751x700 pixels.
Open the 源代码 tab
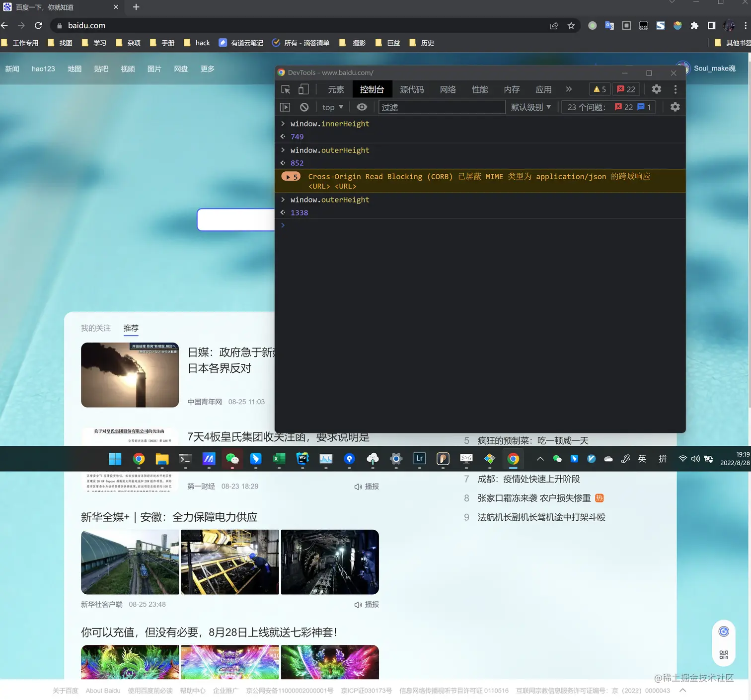tap(412, 89)
